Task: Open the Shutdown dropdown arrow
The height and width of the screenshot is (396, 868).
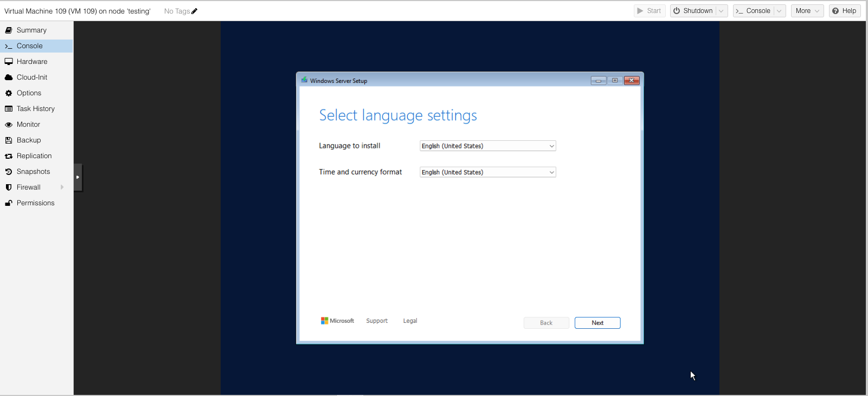Action: click(x=722, y=11)
